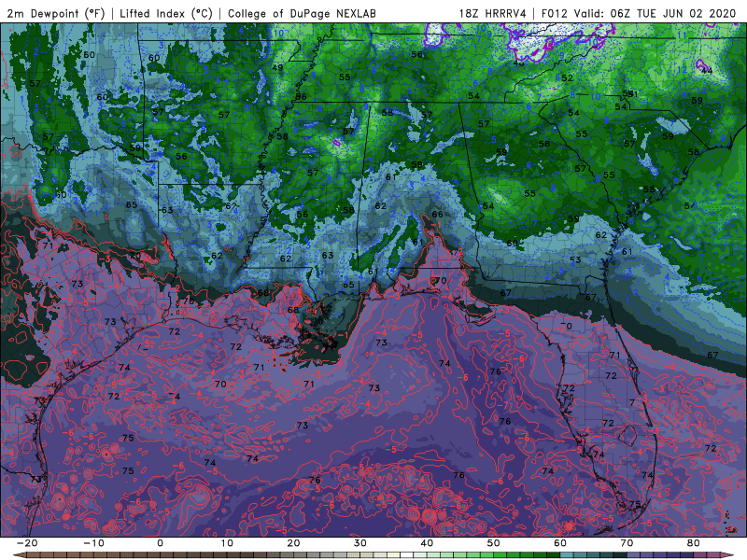This screenshot has height=560, width=747.
Task: Click the 0 tick label on the color bar
Action: pos(160,543)
